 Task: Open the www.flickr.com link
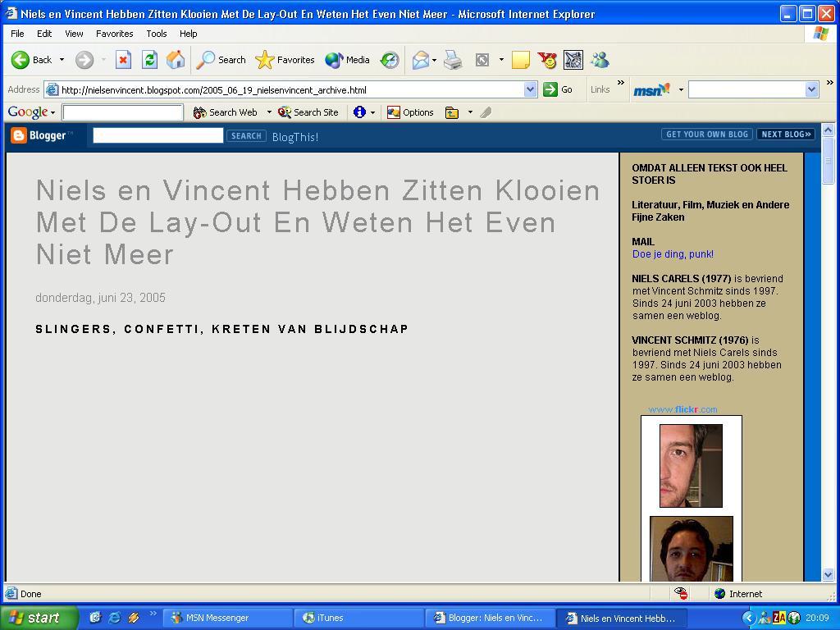click(682, 410)
